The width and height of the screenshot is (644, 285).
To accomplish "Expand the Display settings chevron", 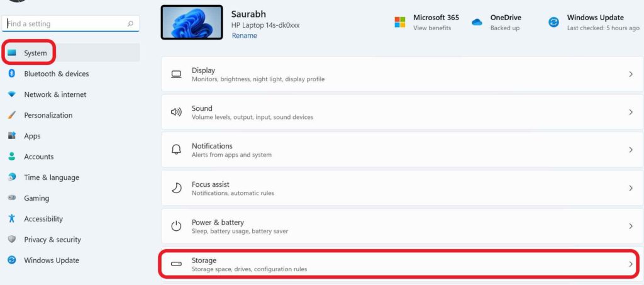I will point(631,74).
